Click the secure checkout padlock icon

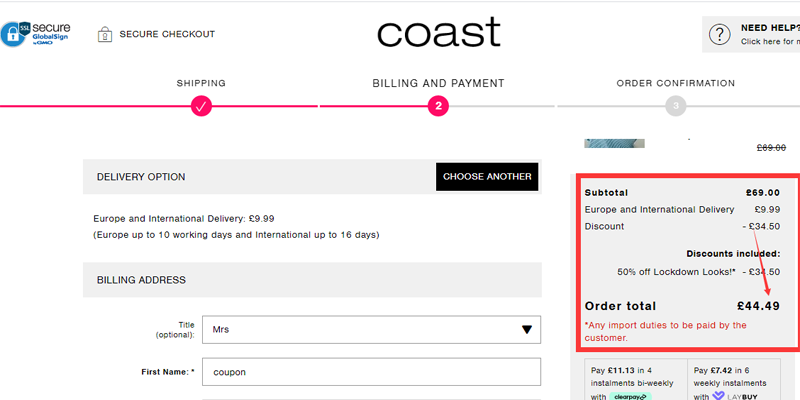(105, 34)
